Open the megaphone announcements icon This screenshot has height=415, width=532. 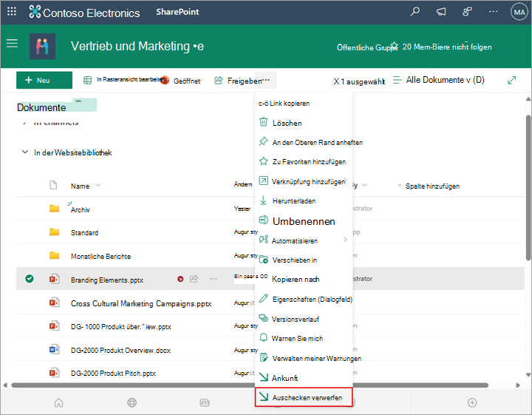(x=440, y=12)
